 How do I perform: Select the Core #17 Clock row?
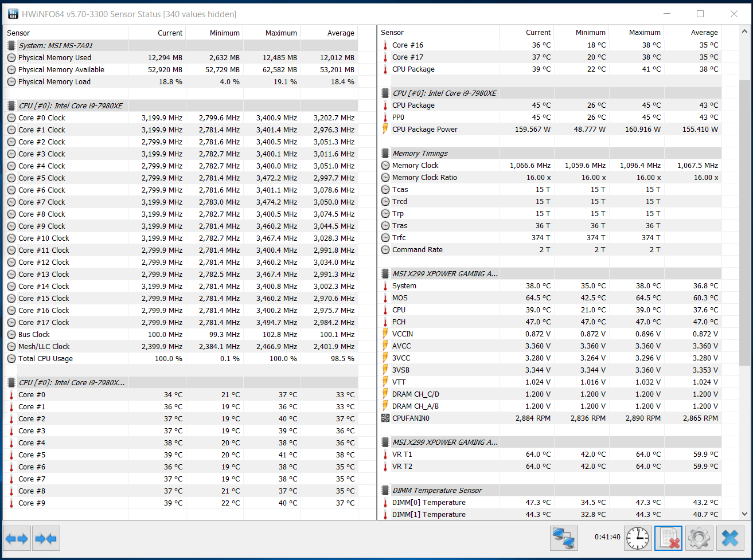181,322
